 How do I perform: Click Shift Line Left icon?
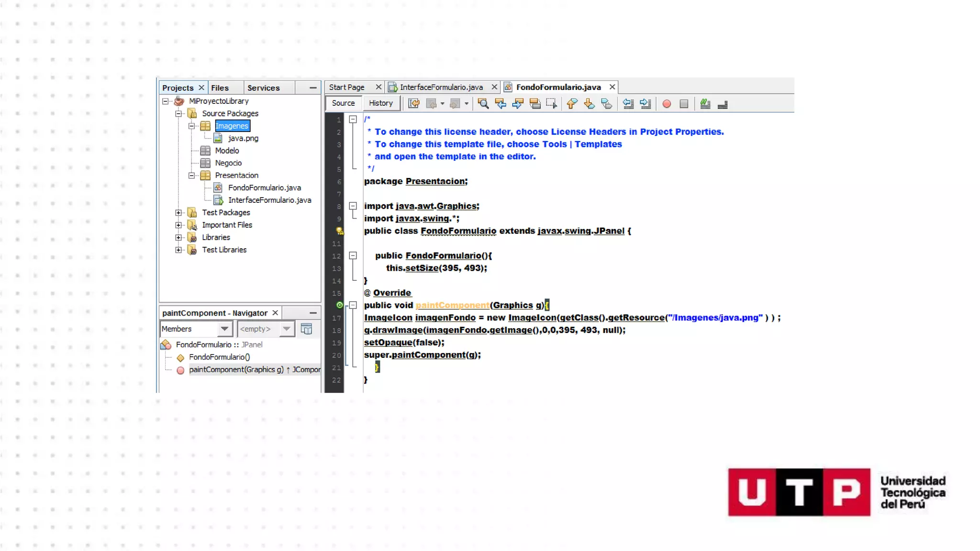point(628,104)
